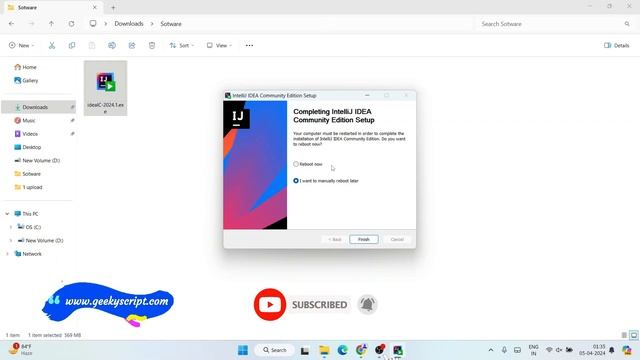Viewport: 640px width, 360px height.
Task: Open the Sort dropdown menu
Action: pyautogui.click(x=182, y=45)
